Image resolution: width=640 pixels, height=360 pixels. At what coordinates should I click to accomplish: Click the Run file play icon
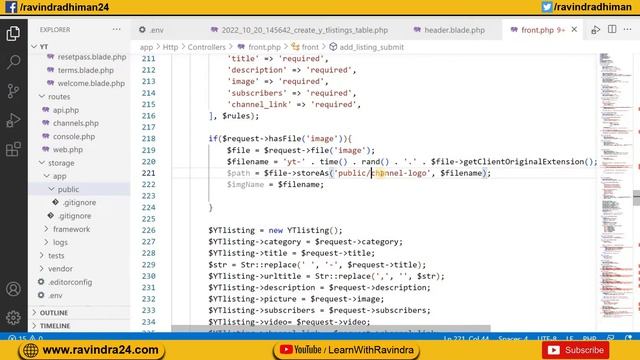click(596, 30)
